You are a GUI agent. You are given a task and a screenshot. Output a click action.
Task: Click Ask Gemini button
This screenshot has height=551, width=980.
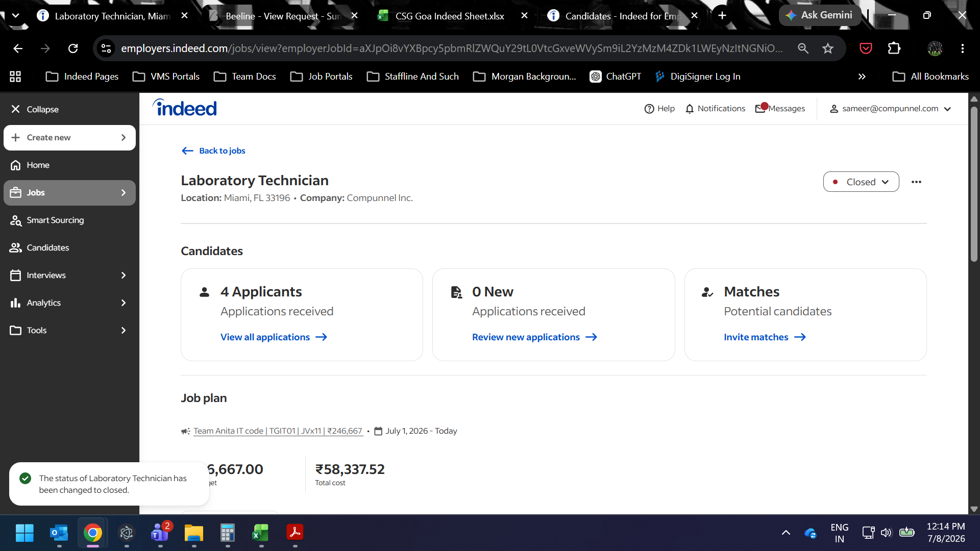(820, 15)
